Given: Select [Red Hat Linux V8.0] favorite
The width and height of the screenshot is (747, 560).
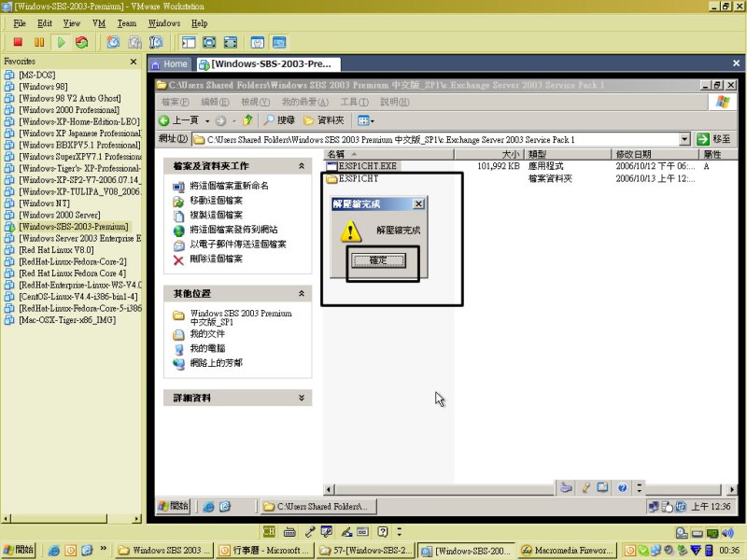Looking at the screenshot, I should pos(56,250).
